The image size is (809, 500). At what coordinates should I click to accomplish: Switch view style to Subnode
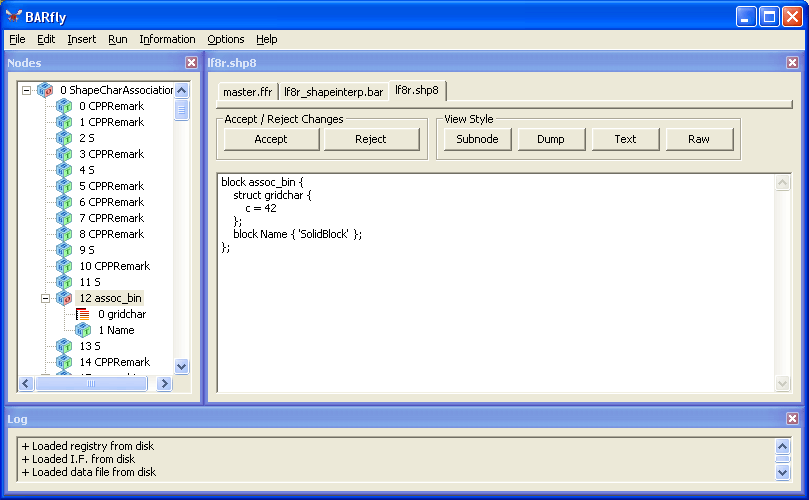[x=477, y=139]
